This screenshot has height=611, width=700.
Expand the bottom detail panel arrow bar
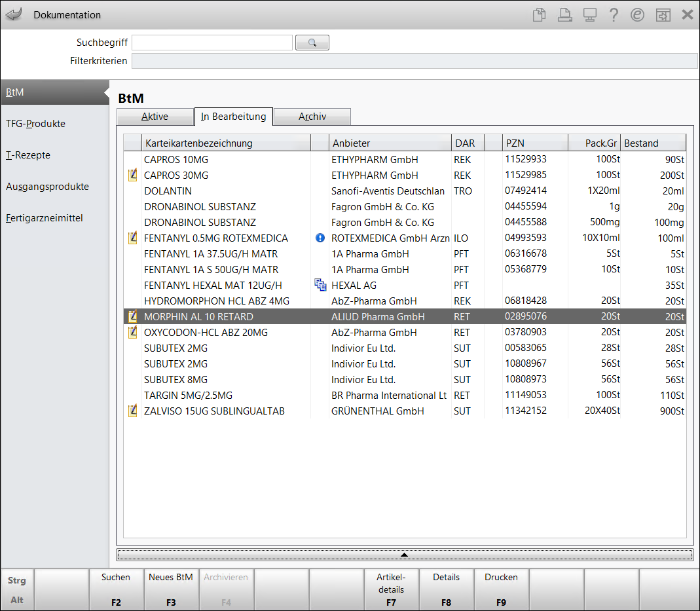tap(405, 554)
